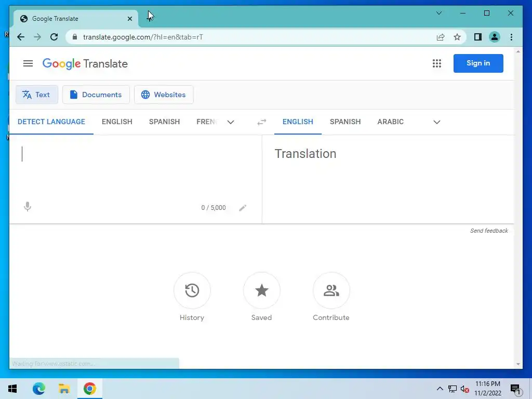This screenshot has width=532, height=399.
Task: Swap source and target languages
Action: (x=262, y=122)
